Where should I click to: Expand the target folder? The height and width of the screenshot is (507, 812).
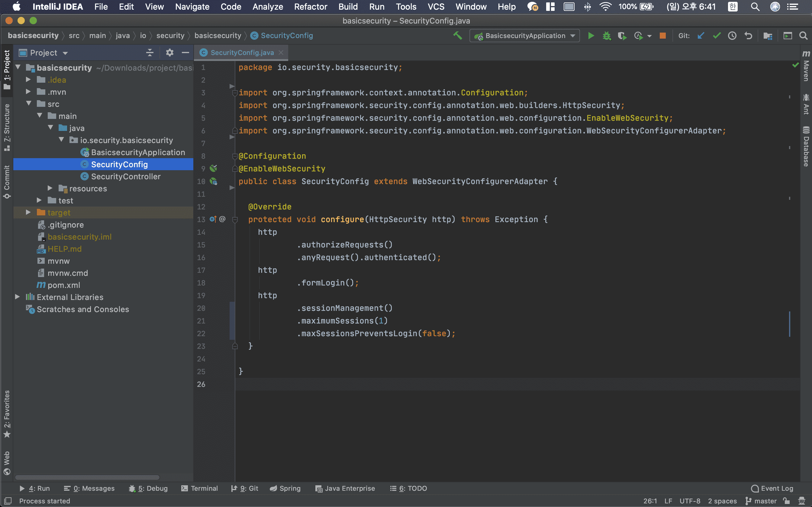tap(28, 212)
